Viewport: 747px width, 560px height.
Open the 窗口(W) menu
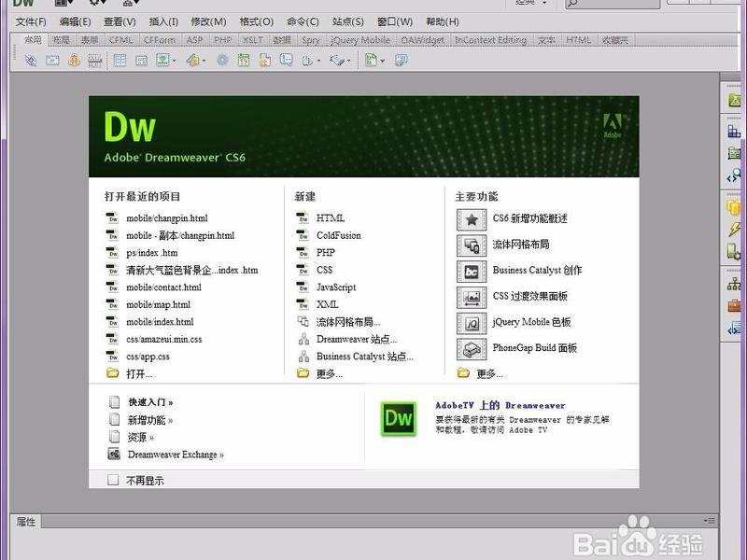[395, 21]
